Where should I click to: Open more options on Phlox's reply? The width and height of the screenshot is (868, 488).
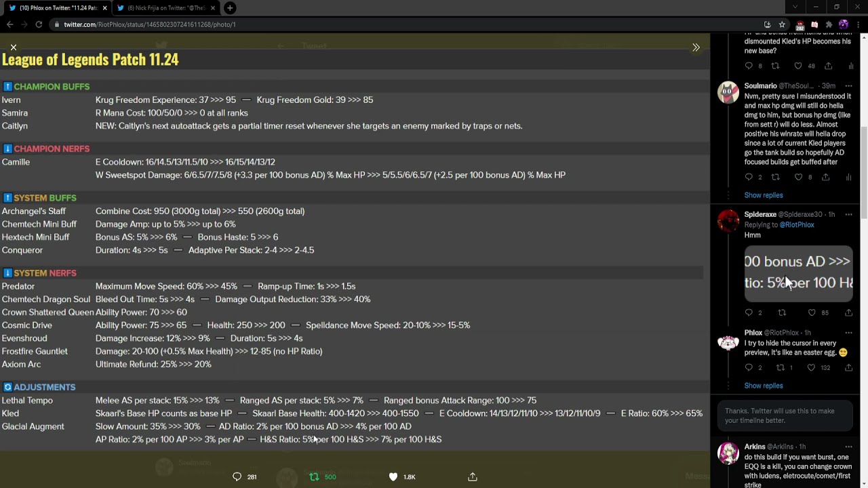click(x=848, y=333)
